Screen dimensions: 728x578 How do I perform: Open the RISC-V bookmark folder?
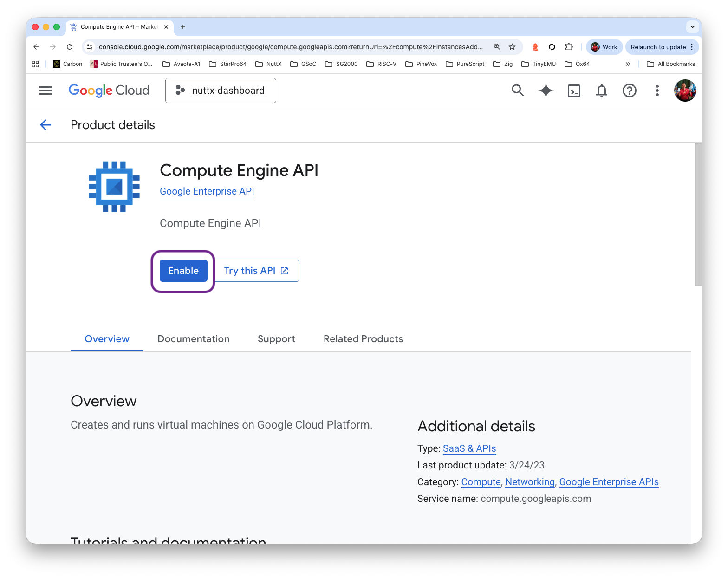382,64
